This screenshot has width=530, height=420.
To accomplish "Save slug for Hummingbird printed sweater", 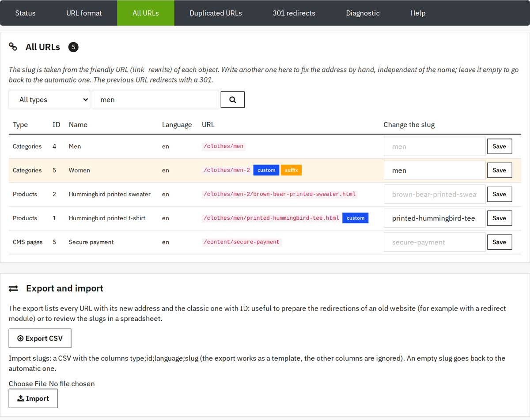I will (500, 194).
